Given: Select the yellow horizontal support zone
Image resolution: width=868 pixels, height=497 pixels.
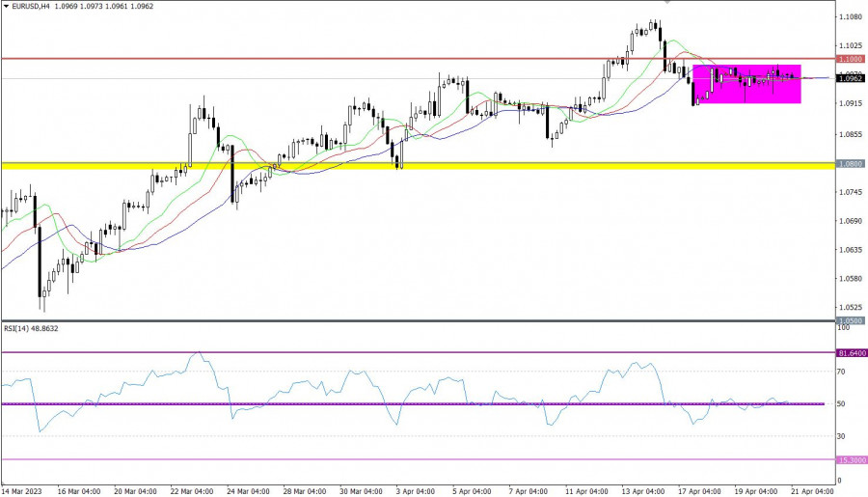Looking at the screenshot, I should (x=386, y=166).
